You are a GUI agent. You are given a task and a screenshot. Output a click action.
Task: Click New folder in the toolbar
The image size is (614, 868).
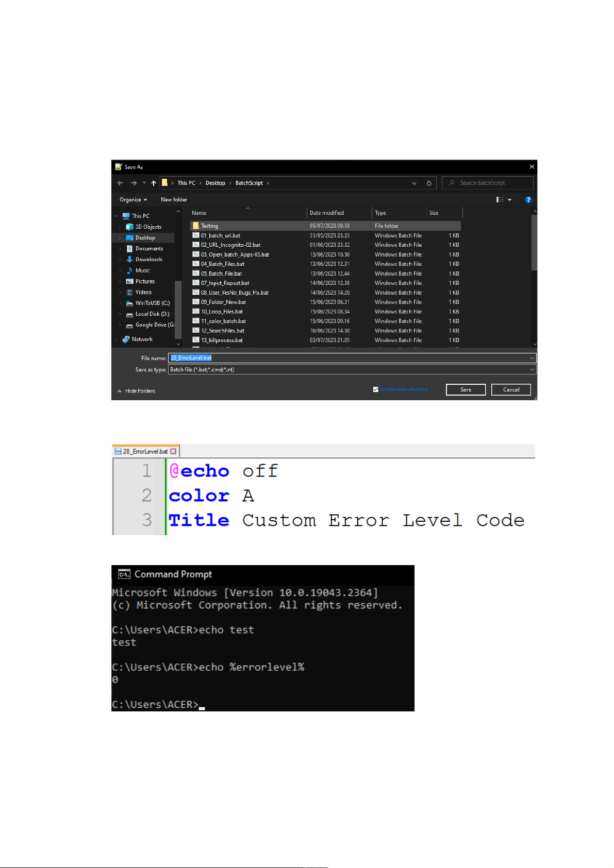pyautogui.click(x=174, y=200)
